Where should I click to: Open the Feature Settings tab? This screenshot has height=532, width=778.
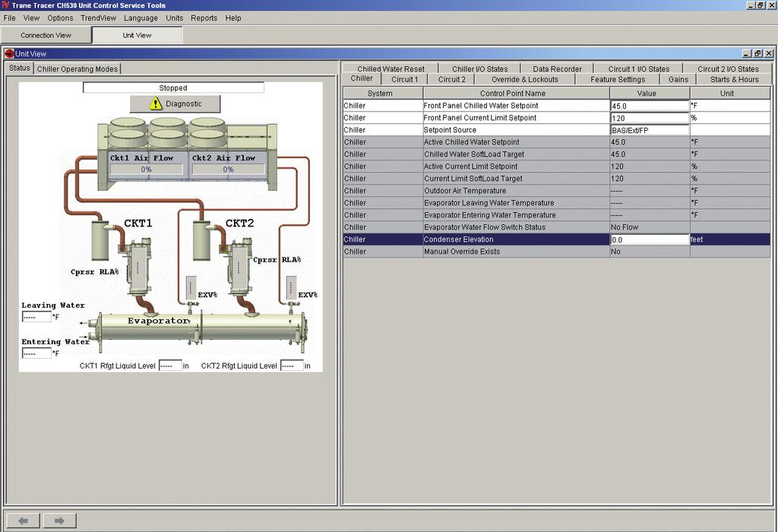(x=618, y=79)
